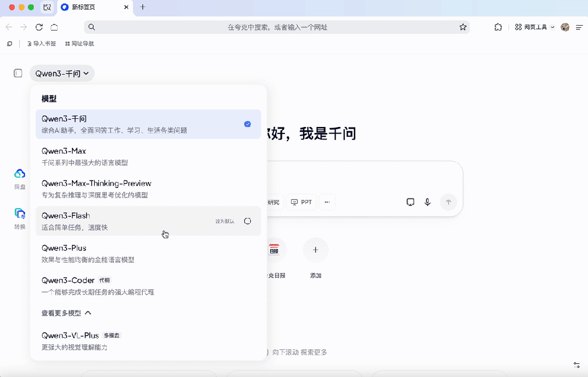Click the send arrow button

(448, 202)
